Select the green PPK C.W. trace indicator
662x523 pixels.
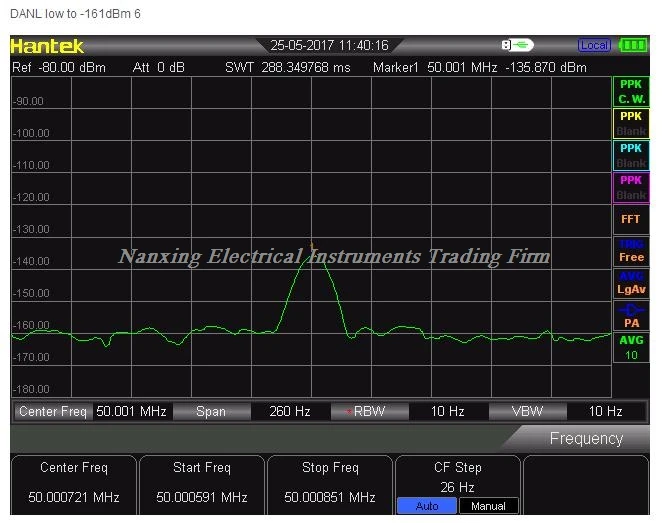(x=631, y=92)
